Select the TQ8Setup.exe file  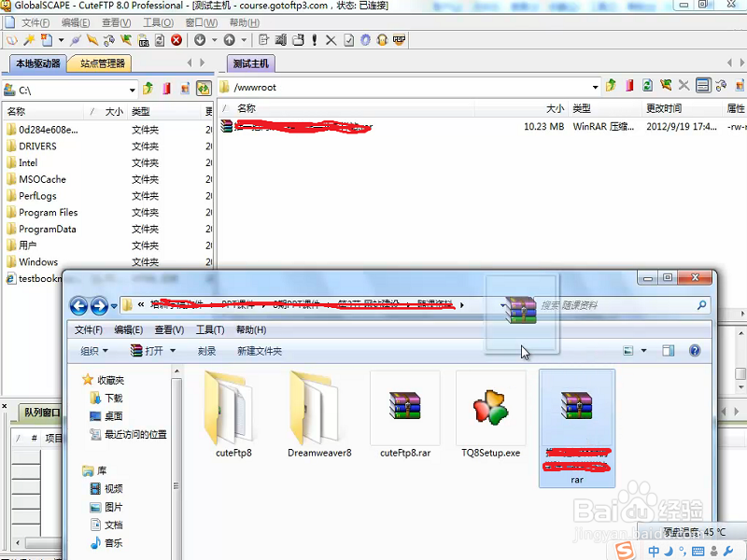pyautogui.click(x=491, y=415)
